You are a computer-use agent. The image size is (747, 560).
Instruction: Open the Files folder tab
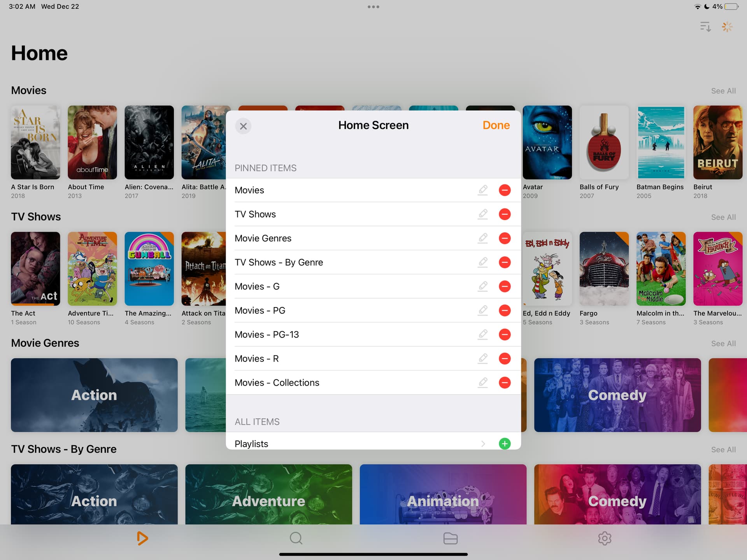click(450, 538)
